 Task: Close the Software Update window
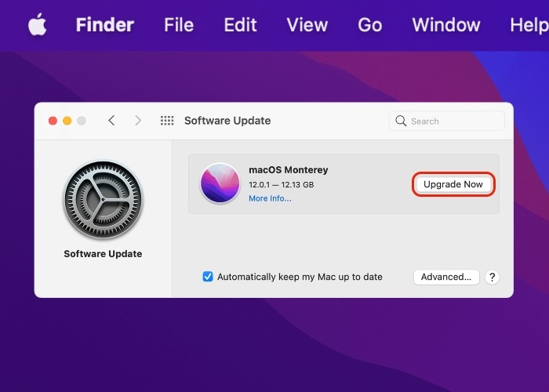tap(53, 121)
